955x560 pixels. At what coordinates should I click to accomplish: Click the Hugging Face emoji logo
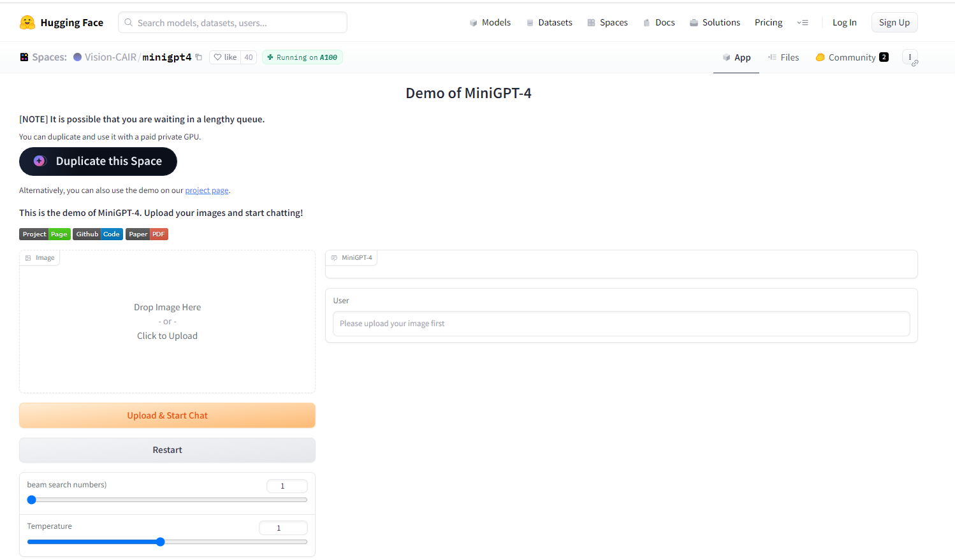coord(27,22)
